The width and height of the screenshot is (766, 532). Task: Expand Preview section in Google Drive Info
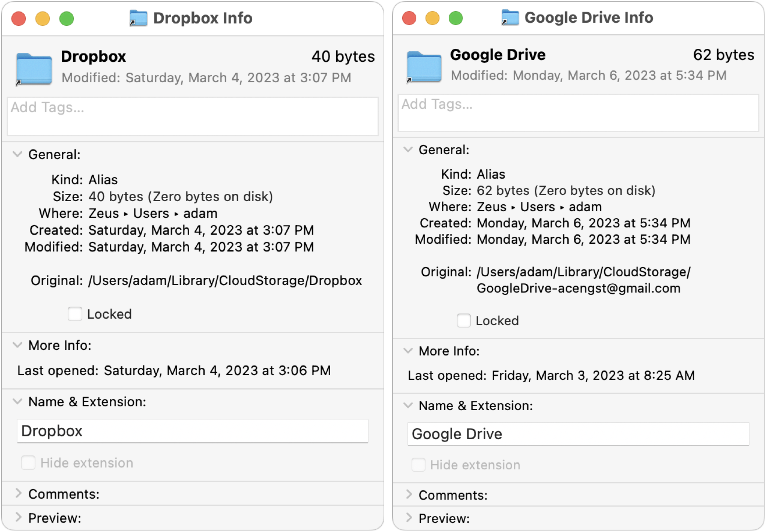(409, 518)
